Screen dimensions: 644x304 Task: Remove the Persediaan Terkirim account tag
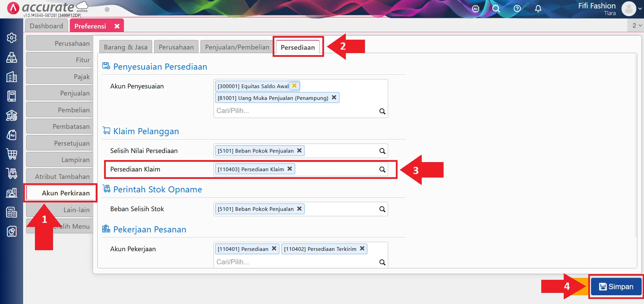click(x=362, y=249)
